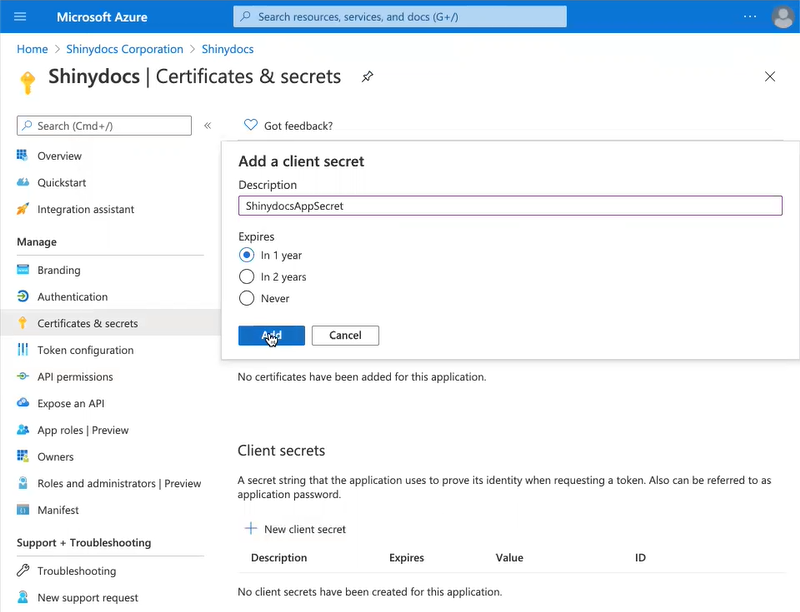The image size is (800, 612).
Task: Click the Got feedback heart icon
Action: tap(251, 125)
